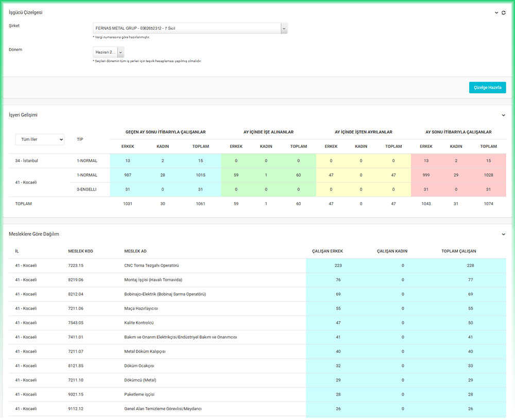Click the 3-ENGELLİ type row label
Image resolution: width=515 pixels, height=420 pixels.
[x=87, y=189]
